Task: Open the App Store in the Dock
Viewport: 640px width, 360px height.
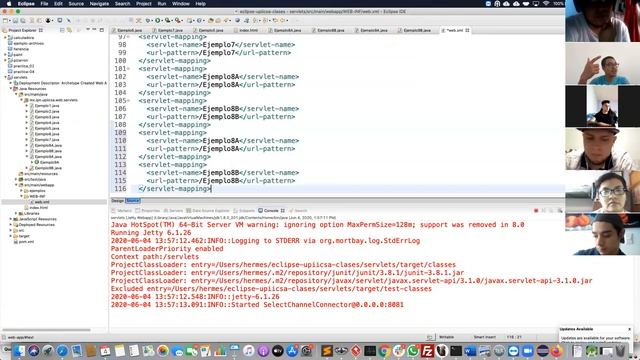Action: pos(292,351)
